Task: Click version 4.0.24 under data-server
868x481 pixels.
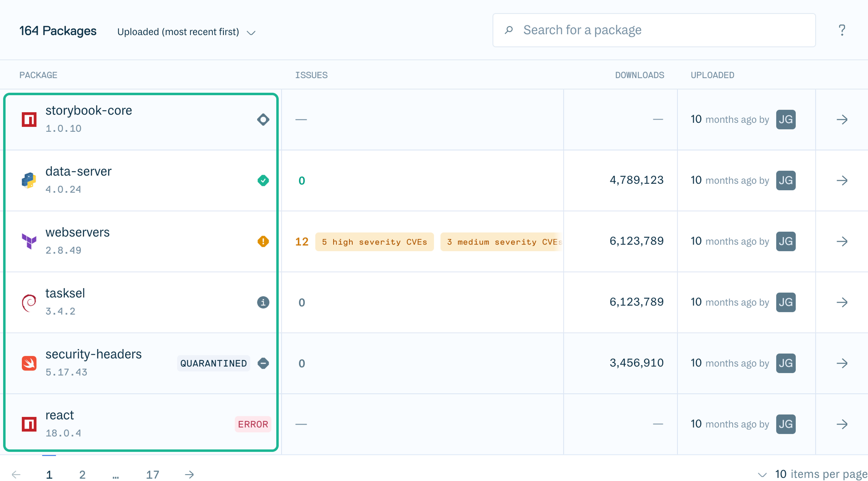Action: click(x=63, y=190)
